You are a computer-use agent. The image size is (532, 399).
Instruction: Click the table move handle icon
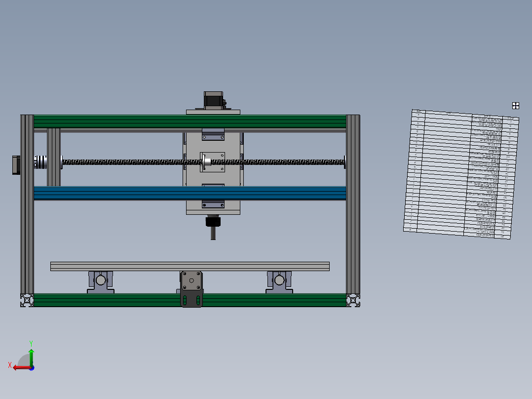point(515,106)
